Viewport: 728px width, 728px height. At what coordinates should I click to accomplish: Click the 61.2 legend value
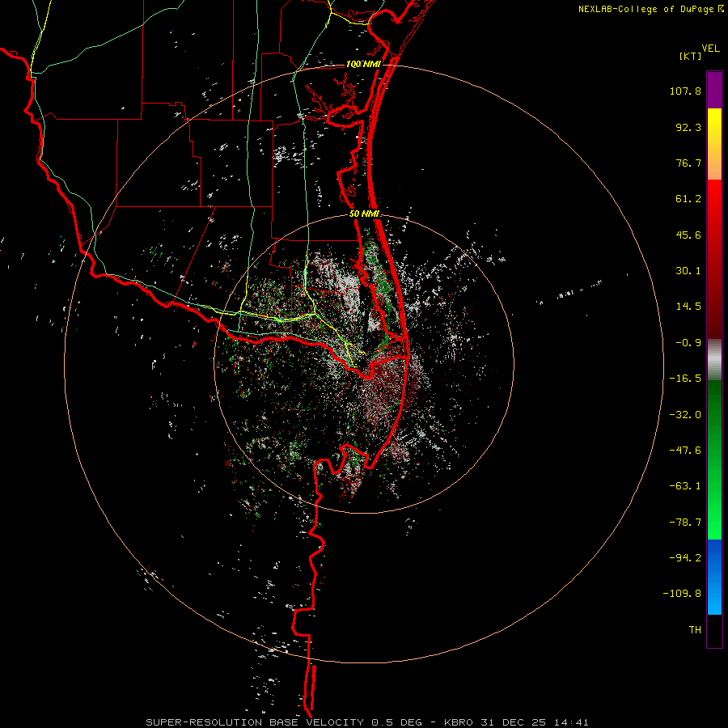tap(688, 199)
